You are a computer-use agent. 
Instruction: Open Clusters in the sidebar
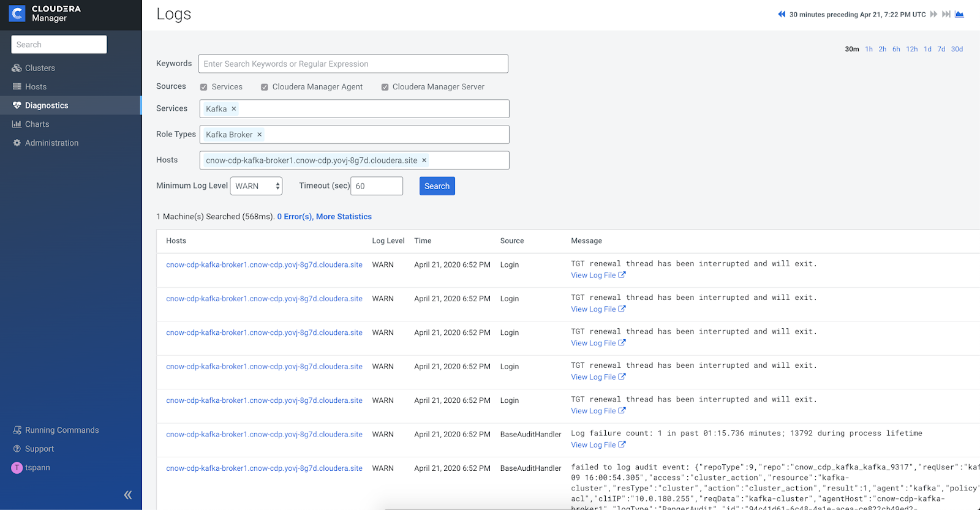(40, 68)
